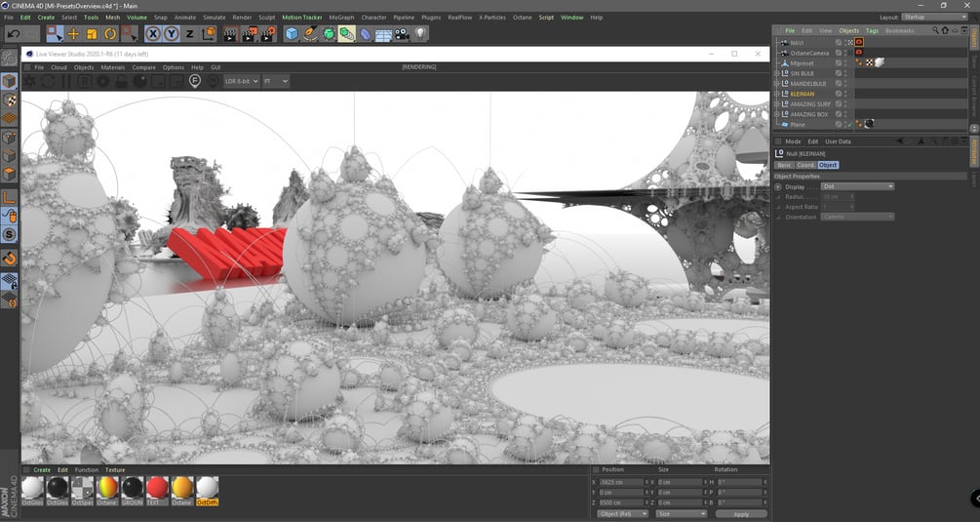Expand the AMAZING BOX null
980x522 pixels.
pyautogui.click(x=777, y=114)
